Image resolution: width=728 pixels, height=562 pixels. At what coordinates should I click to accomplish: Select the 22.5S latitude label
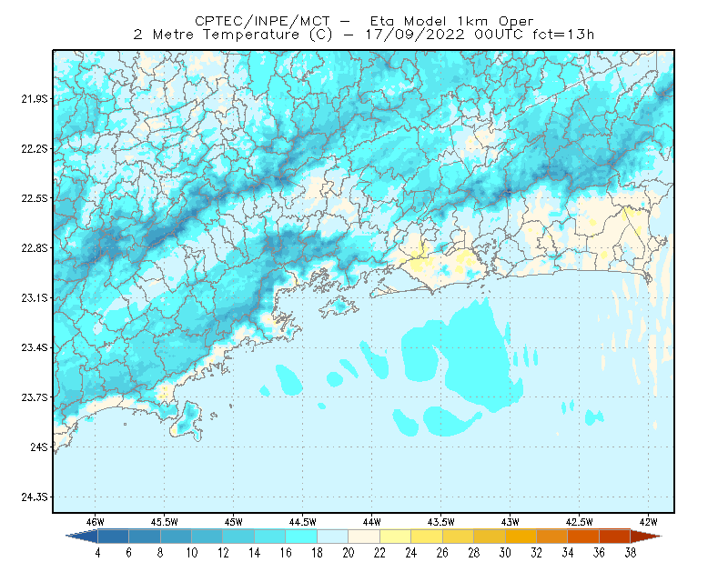coord(35,198)
